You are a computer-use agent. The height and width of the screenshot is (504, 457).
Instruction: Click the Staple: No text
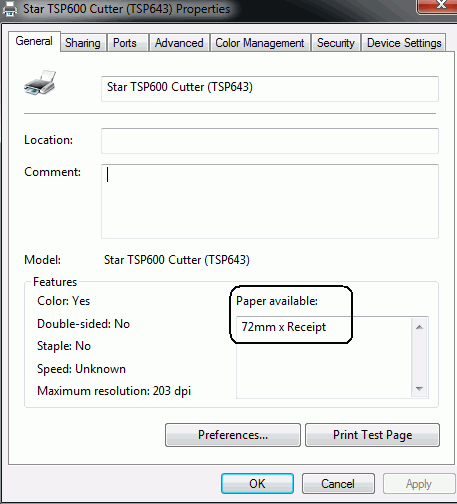pos(64,346)
